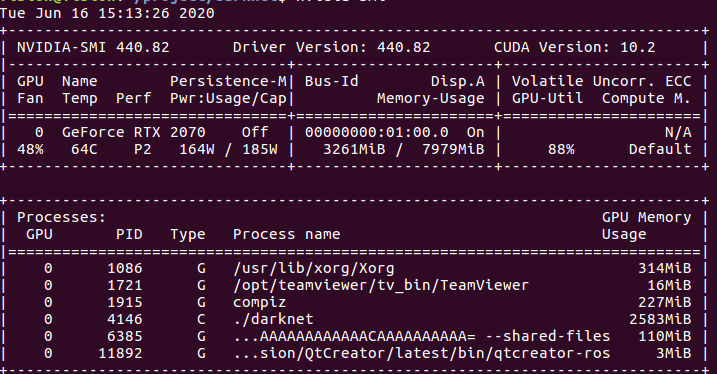Image resolution: width=717 pixels, height=374 pixels.
Task: Select the "Pwr:Usage/Cap" header
Action: point(228,98)
